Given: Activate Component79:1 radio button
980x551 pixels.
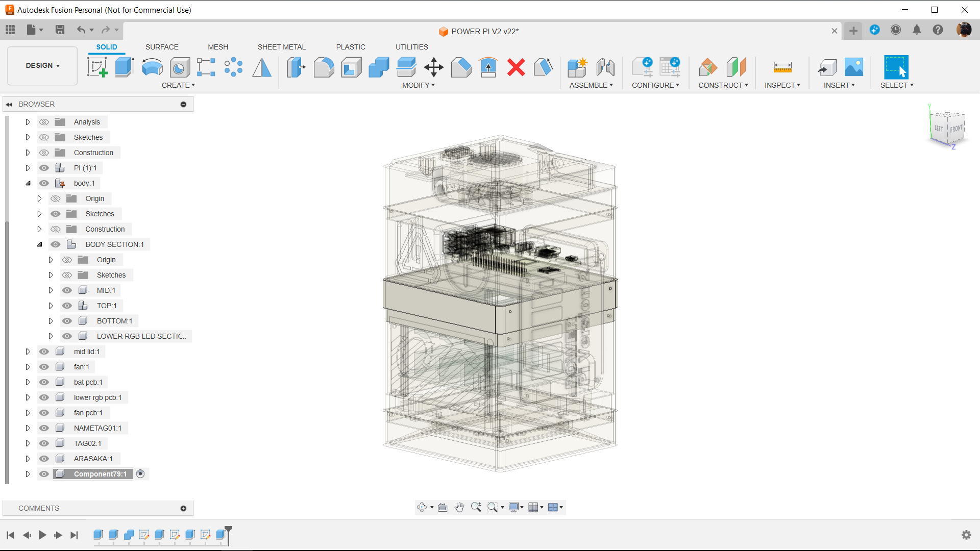Looking at the screenshot, I should (140, 474).
